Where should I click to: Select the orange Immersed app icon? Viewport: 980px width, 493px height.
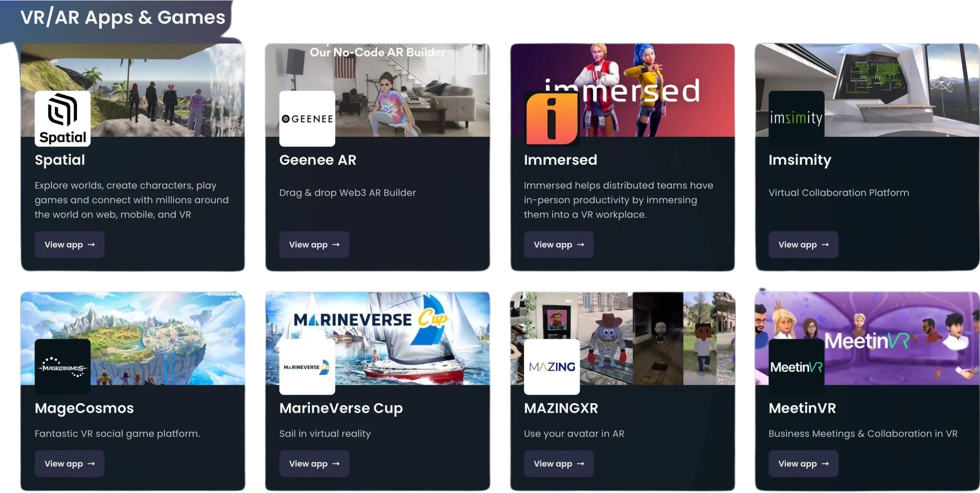[x=551, y=118]
